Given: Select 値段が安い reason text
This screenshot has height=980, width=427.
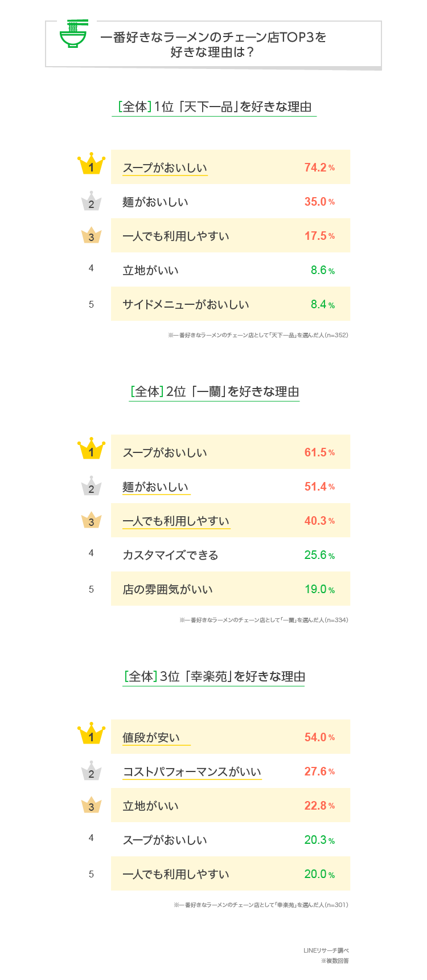Looking at the screenshot, I should [x=151, y=737].
